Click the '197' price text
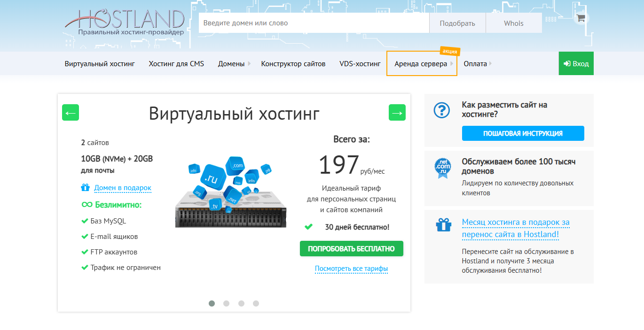Screen dimensions: 644x330 point(339,165)
